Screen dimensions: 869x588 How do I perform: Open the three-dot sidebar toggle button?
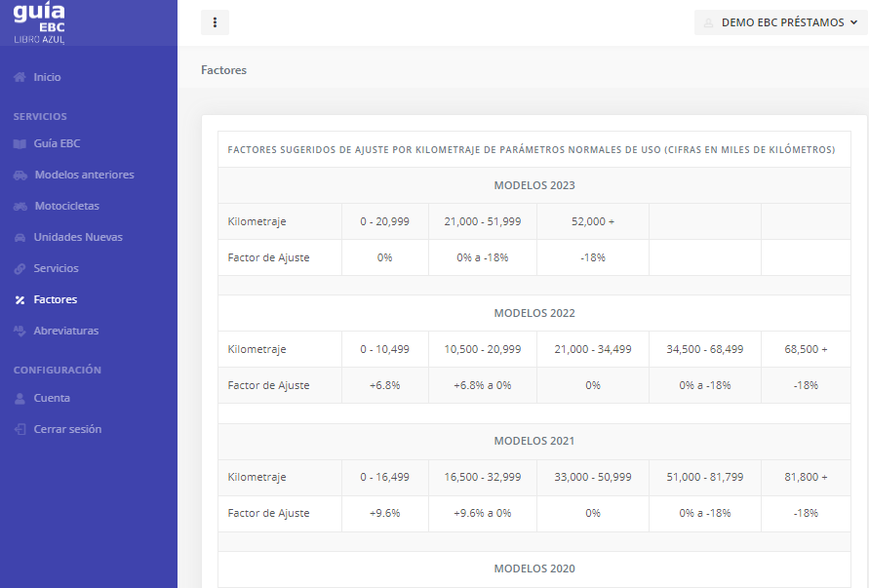215,22
